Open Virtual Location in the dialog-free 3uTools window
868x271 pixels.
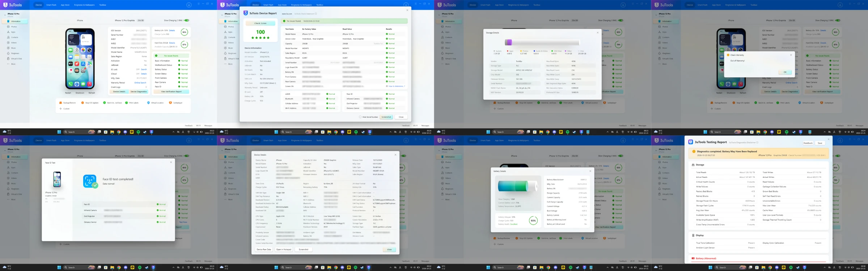point(155,103)
